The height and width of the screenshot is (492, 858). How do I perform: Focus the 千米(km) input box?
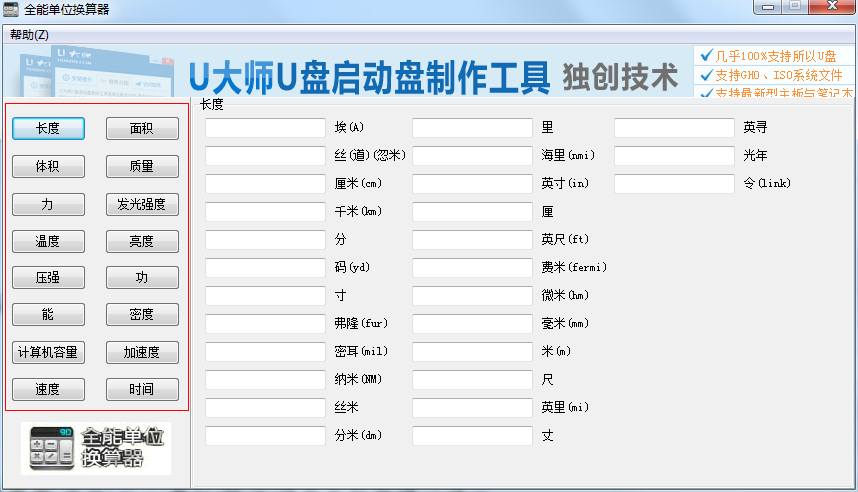[265, 212]
